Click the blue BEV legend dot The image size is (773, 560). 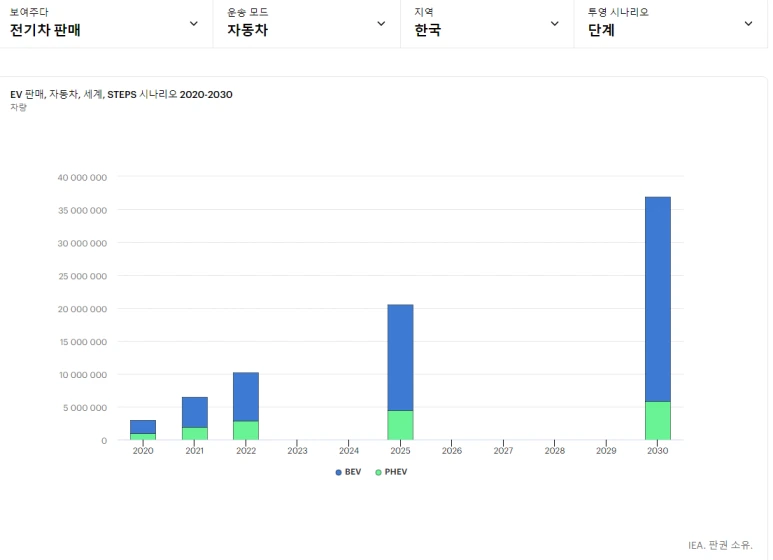(x=338, y=472)
